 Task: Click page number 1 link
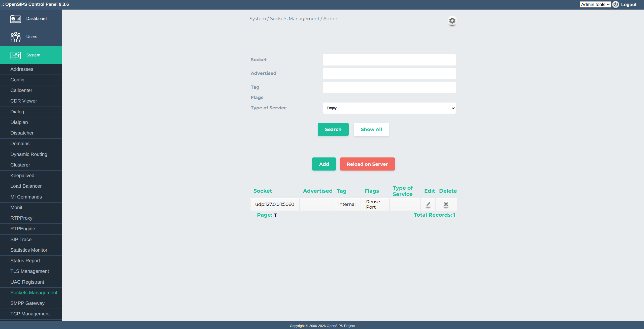point(275,215)
